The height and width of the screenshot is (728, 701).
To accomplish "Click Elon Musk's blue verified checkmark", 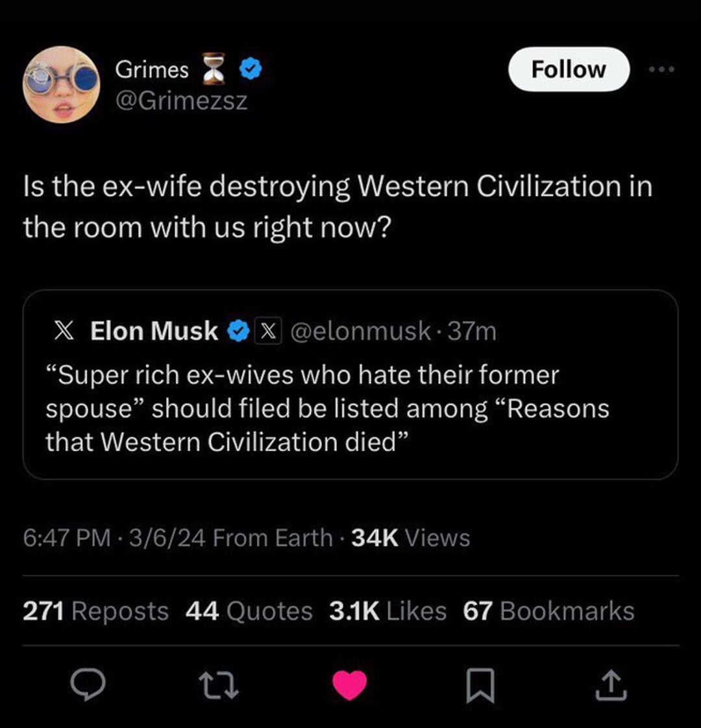I will coord(236,331).
